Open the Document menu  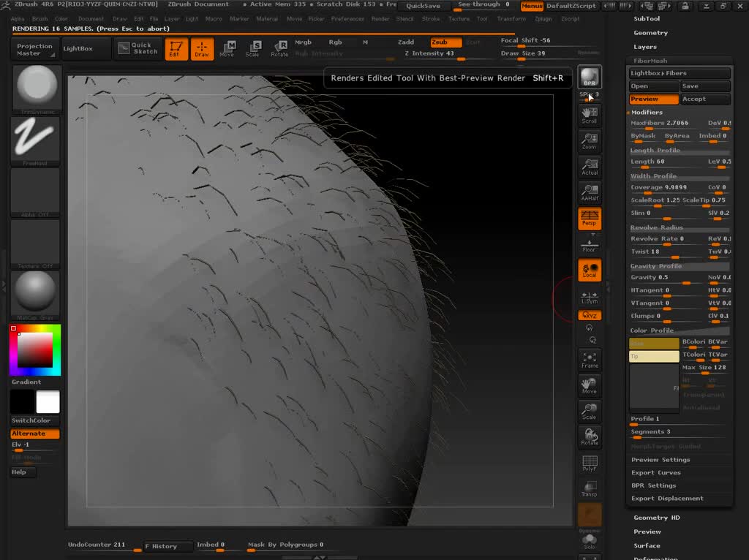(91, 19)
